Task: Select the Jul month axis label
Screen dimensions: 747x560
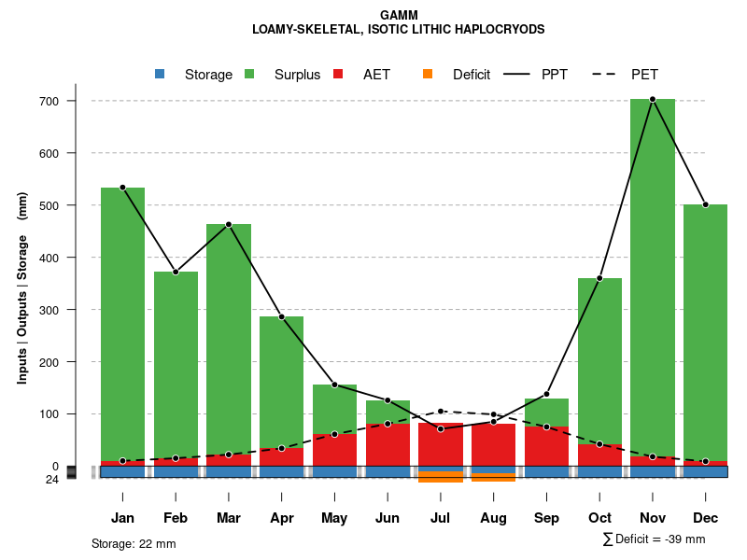Action: [x=441, y=518]
